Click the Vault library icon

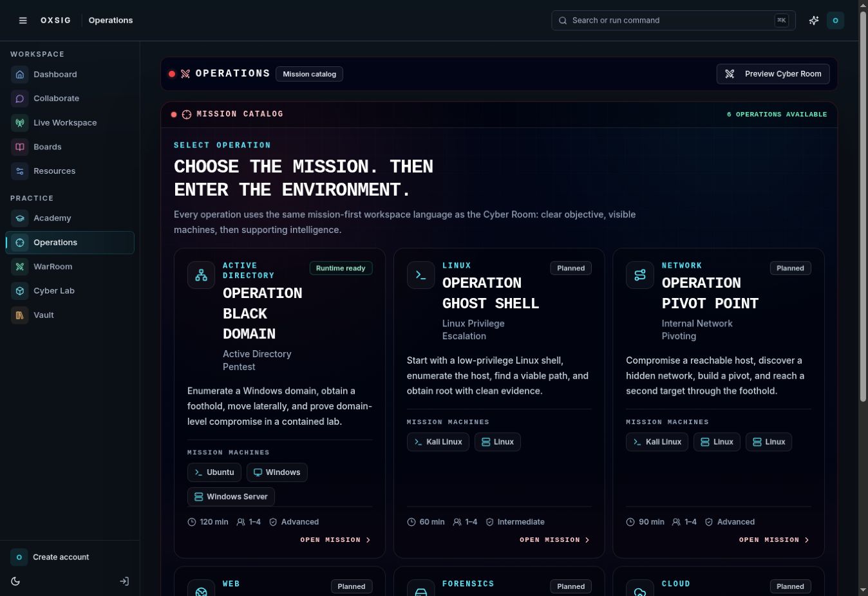pos(20,315)
